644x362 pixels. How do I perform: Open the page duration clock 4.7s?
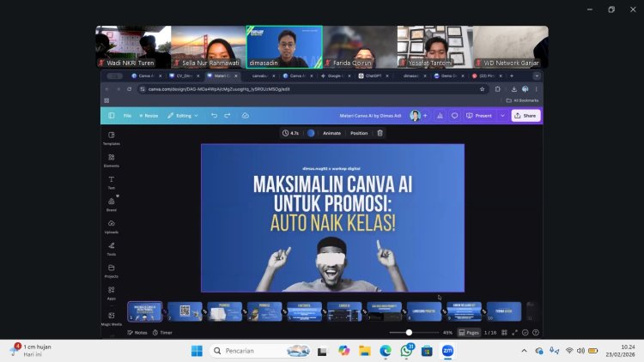click(x=290, y=133)
